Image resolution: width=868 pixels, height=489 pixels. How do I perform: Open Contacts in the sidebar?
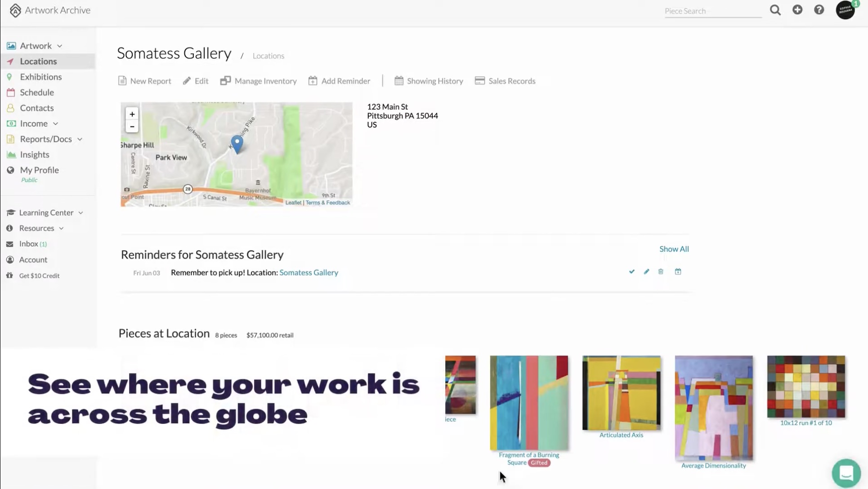click(37, 108)
